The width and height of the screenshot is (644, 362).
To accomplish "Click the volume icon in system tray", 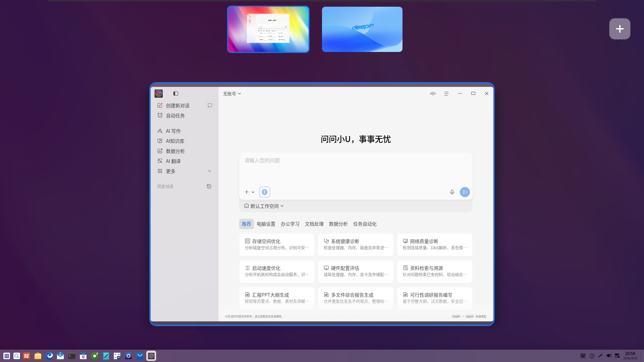I will click(609, 356).
